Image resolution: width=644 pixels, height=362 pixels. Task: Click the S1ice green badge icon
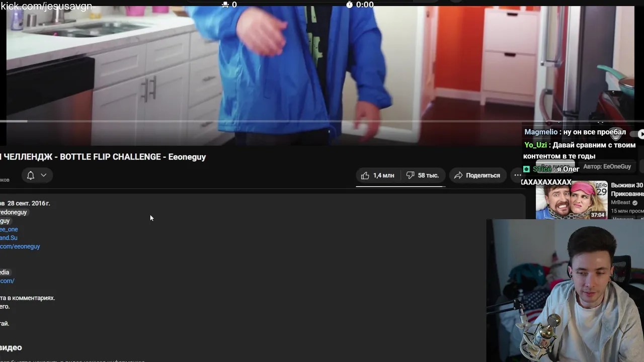pos(526,169)
